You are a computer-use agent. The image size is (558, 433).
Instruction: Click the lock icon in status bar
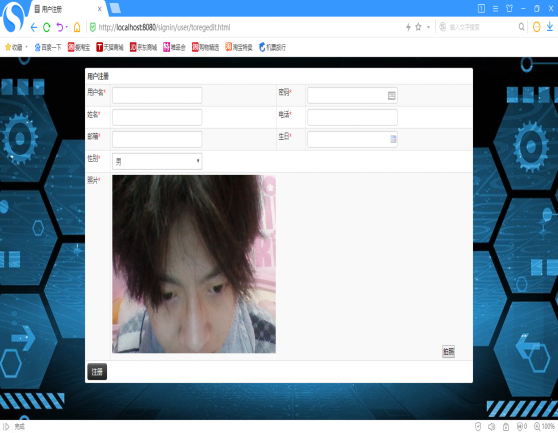point(506,426)
